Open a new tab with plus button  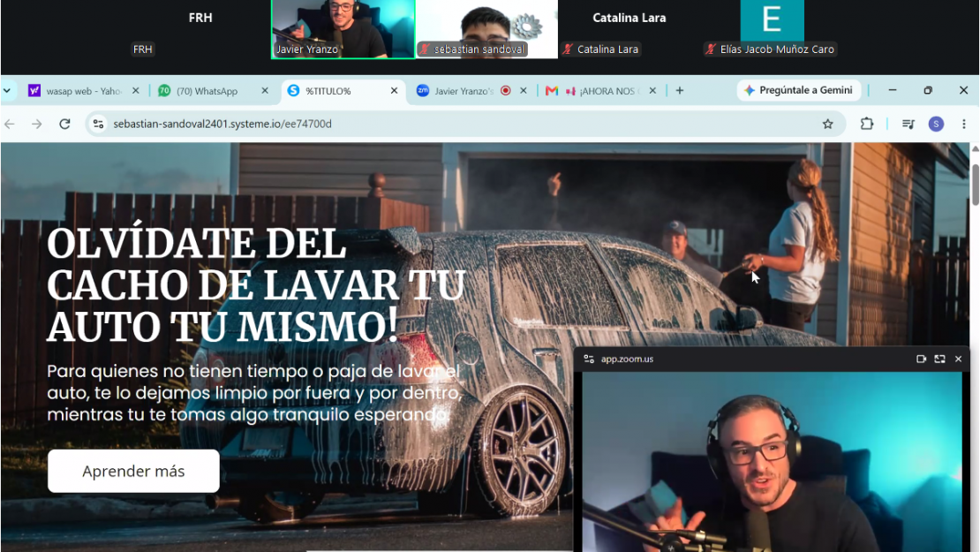679,91
